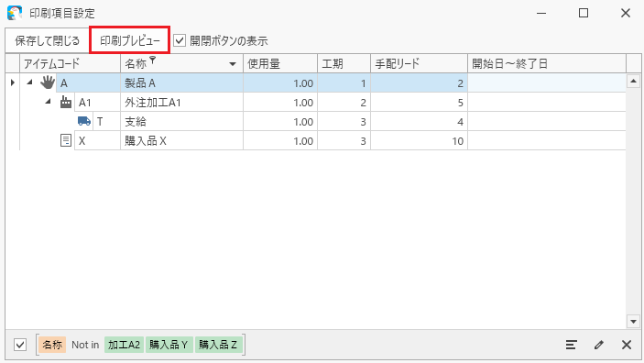Sort by the 工期 column header
Image resolution: width=644 pixels, height=363 pixels.
click(x=344, y=64)
